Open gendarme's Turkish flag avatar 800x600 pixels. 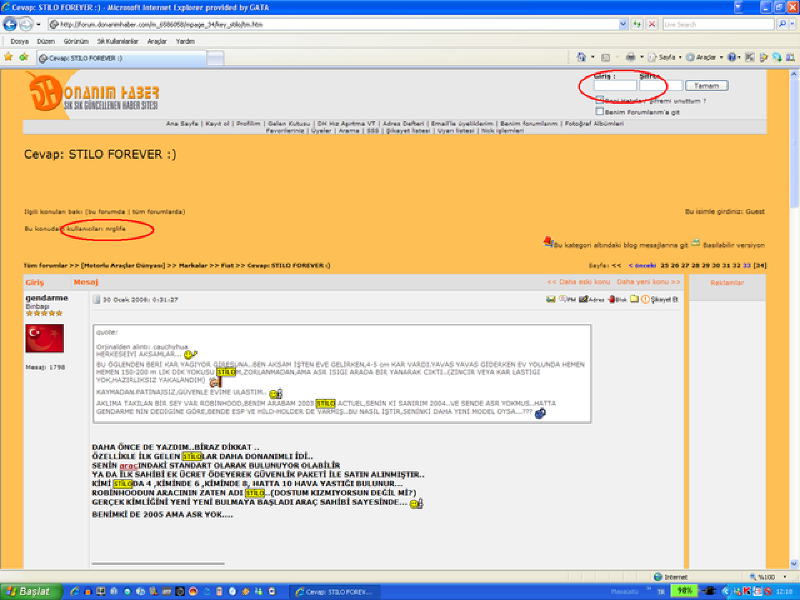pos(44,338)
